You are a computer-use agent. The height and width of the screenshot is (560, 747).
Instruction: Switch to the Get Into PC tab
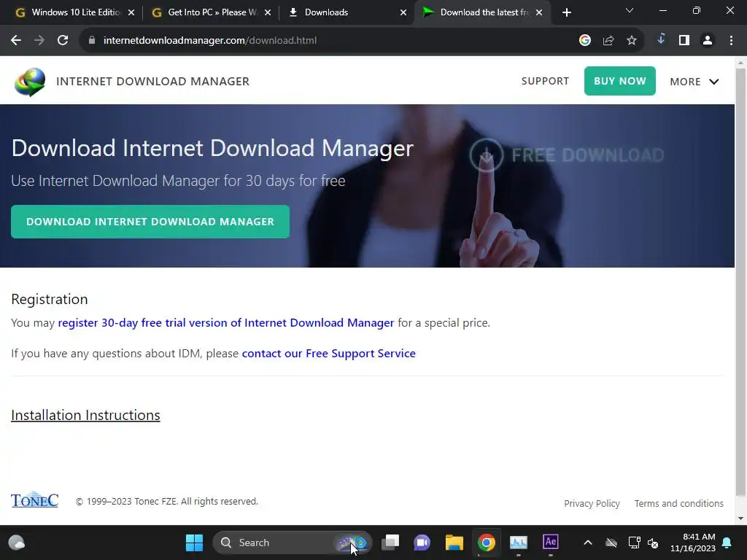click(x=212, y=12)
